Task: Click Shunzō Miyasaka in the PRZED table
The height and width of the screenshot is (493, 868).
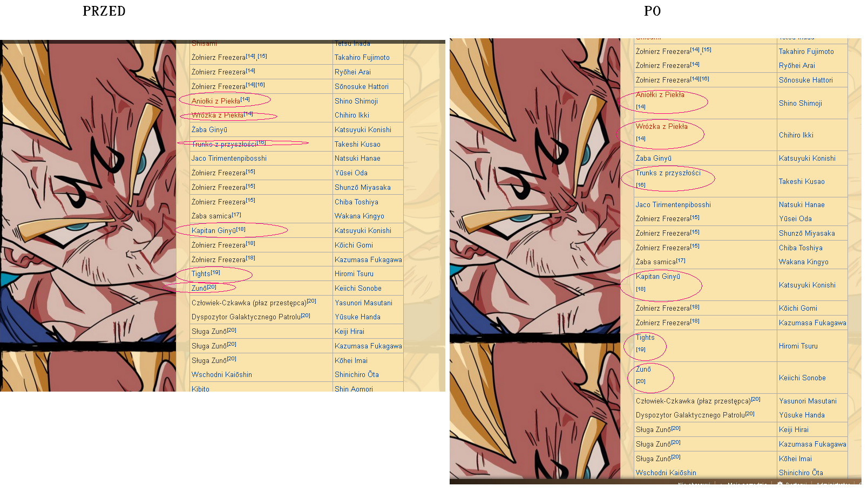Action: coord(362,188)
